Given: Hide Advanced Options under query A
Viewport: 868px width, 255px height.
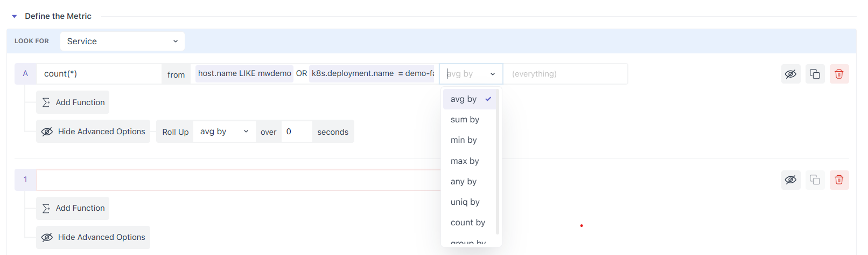Looking at the screenshot, I should tap(93, 132).
